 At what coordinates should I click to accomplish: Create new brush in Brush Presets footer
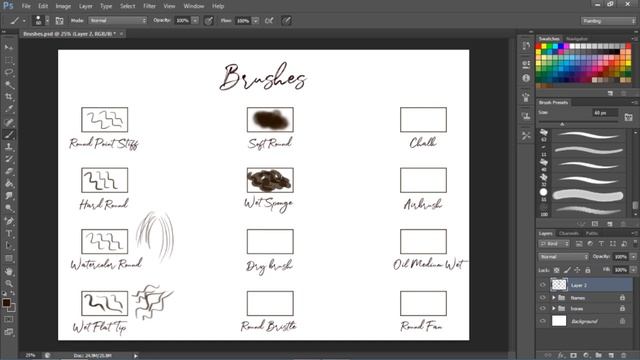[610, 224]
